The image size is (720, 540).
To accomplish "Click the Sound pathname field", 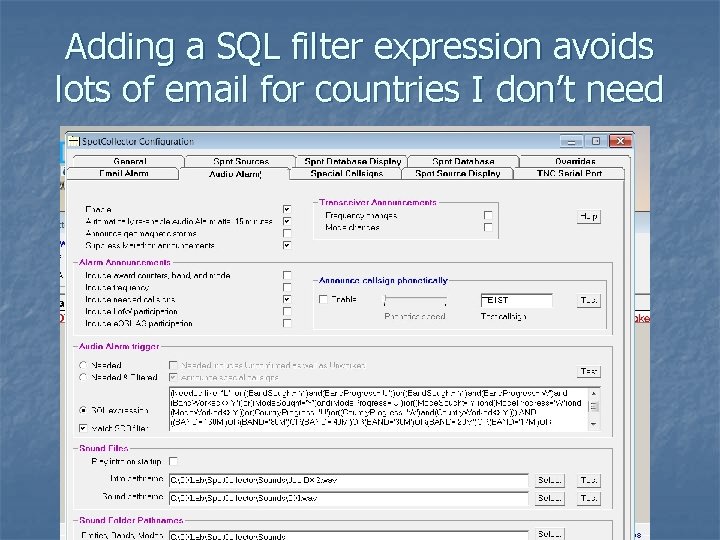I will point(349,498).
